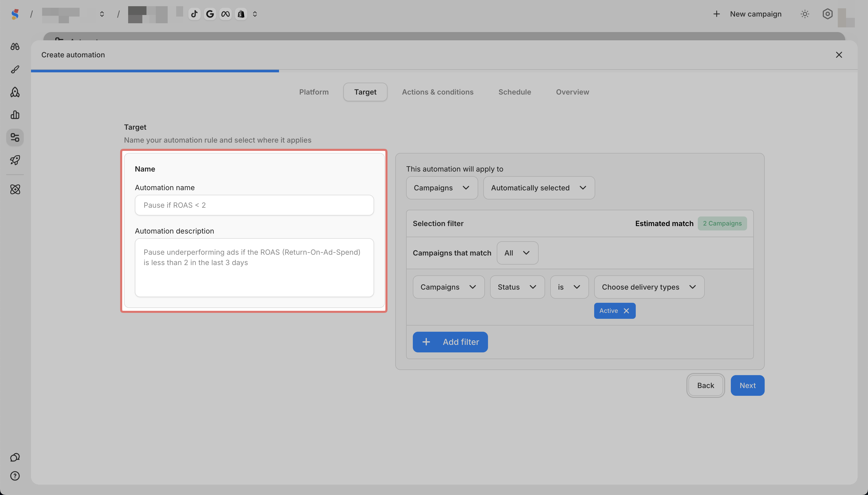Image resolution: width=868 pixels, height=495 pixels.
Task: Click the Shopify platform icon
Action: (x=241, y=14)
